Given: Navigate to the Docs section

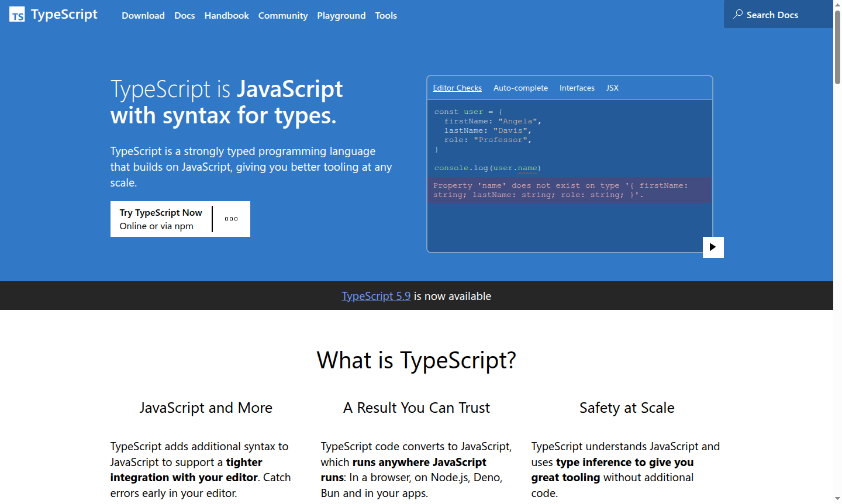Looking at the screenshot, I should point(184,15).
